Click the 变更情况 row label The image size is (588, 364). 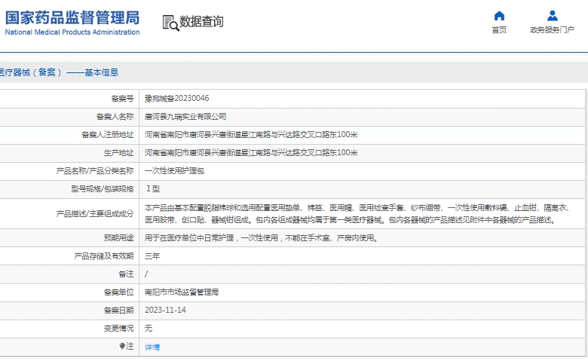click(118, 329)
